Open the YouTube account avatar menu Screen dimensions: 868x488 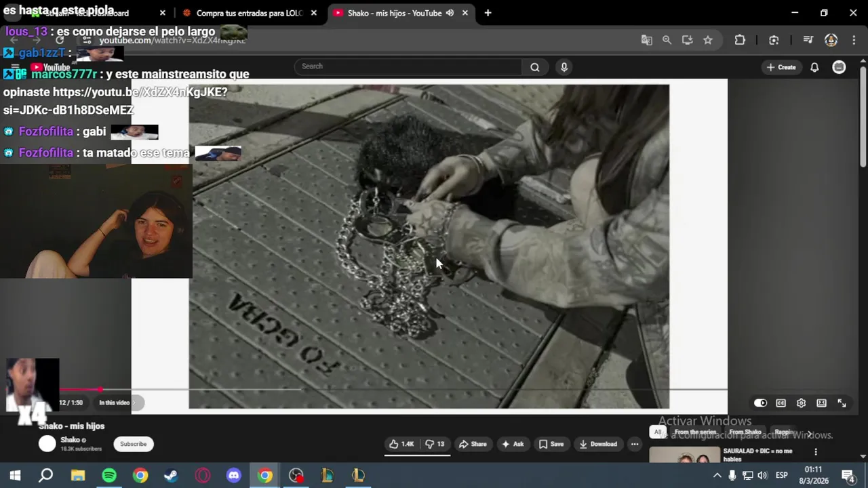point(839,67)
